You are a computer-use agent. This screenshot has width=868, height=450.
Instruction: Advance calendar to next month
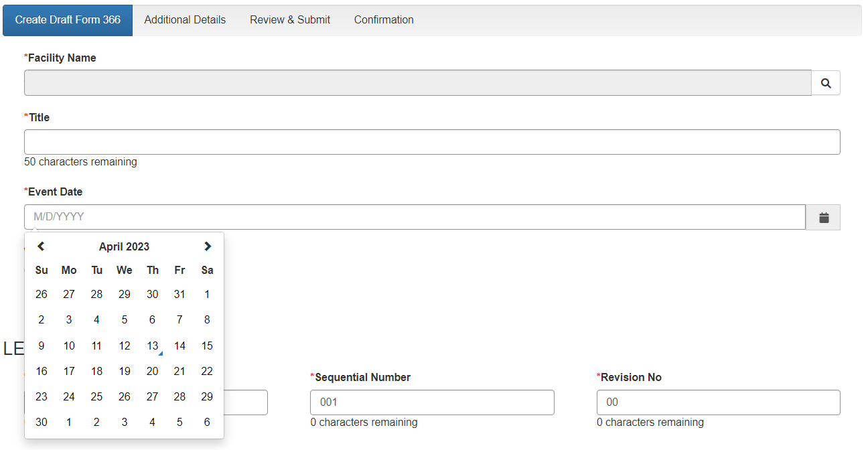208,246
